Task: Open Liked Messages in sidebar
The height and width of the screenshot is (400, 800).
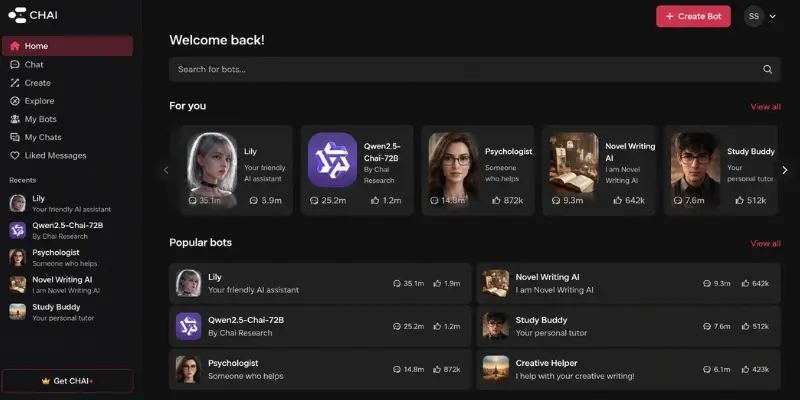Action: point(67,156)
